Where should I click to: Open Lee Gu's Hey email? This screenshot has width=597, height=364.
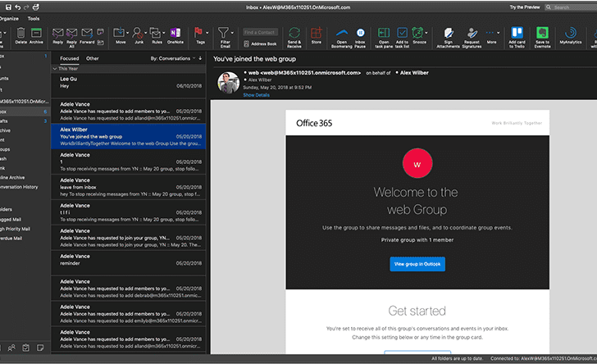(x=129, y=85)
